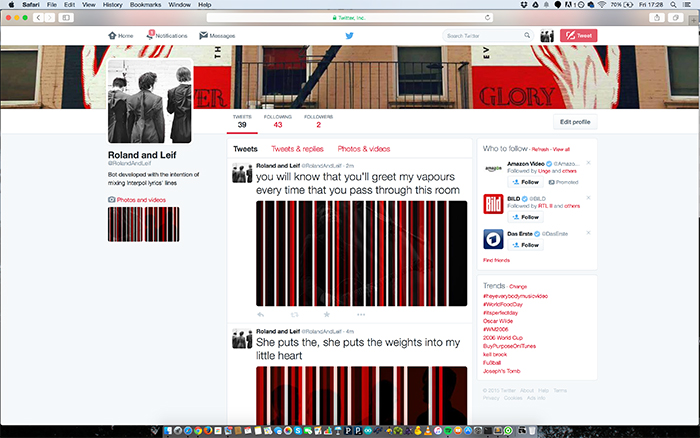Open the #WorldFoodDay trend link
The image size is (700, 438).
click(x=504, y=304)
